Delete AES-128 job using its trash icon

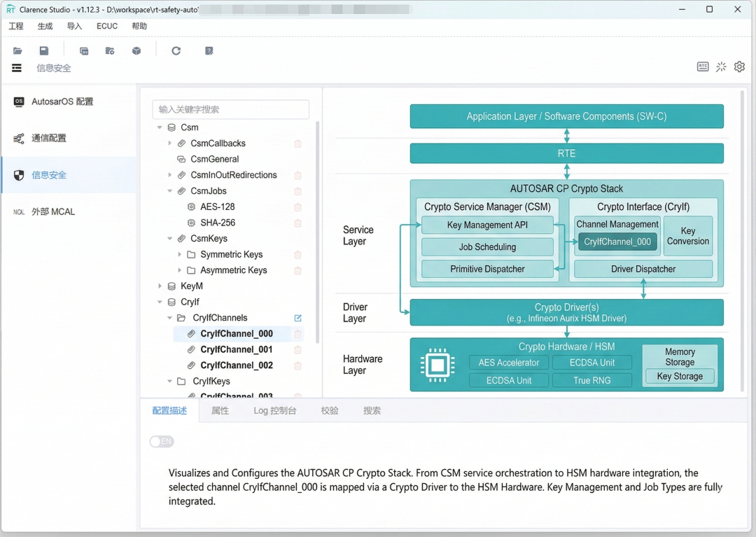click(297, 207)
